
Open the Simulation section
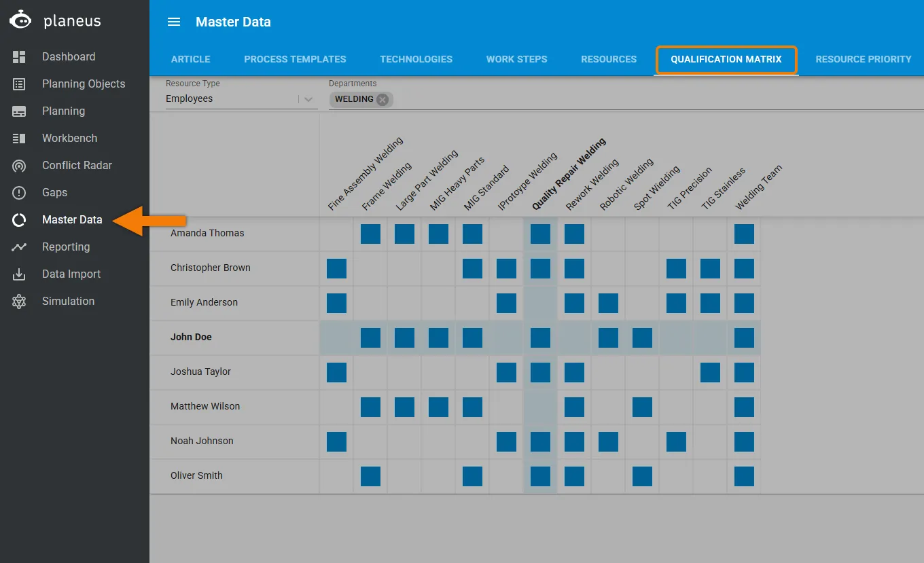(x=68, y=302)
